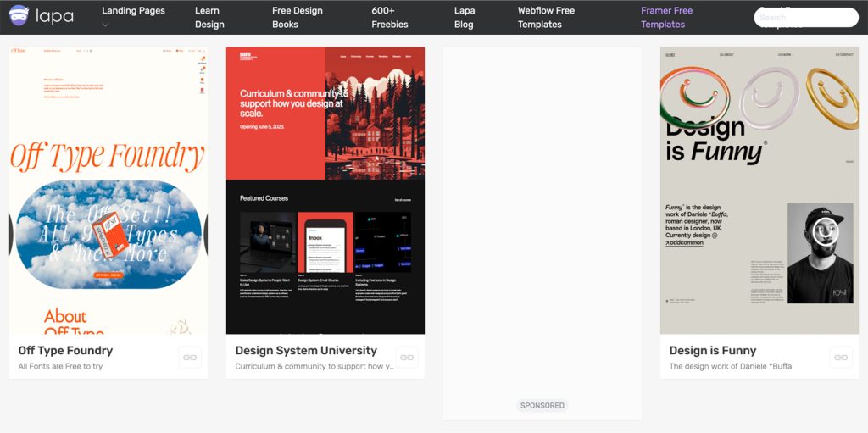Viewport: 868px width, 433px height.
Task: Focus the Search input field
Action: pos(806,17)
